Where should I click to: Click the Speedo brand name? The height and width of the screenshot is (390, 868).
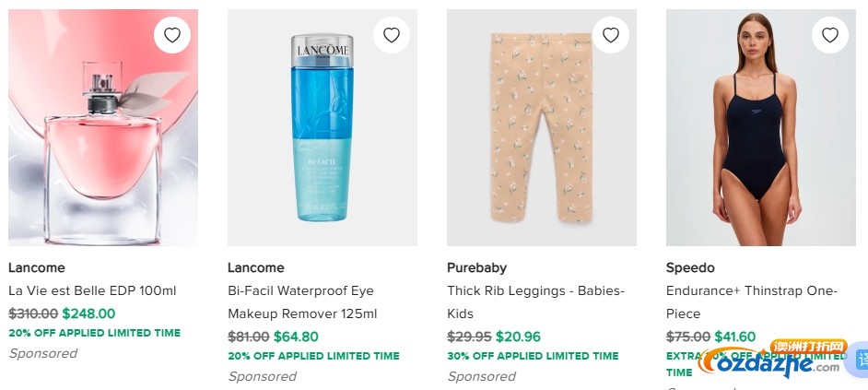click(690, 267)
